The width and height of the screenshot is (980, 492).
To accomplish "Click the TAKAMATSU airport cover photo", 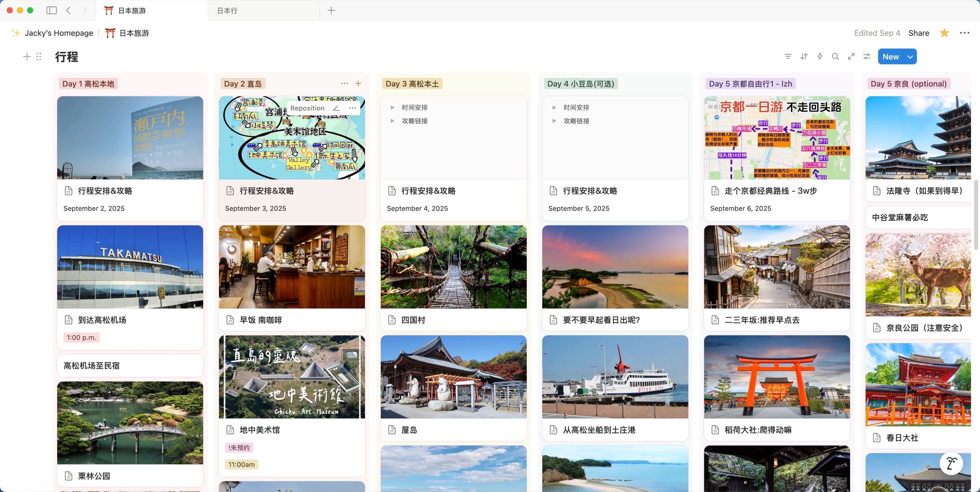I will click(x=130, y=267).
